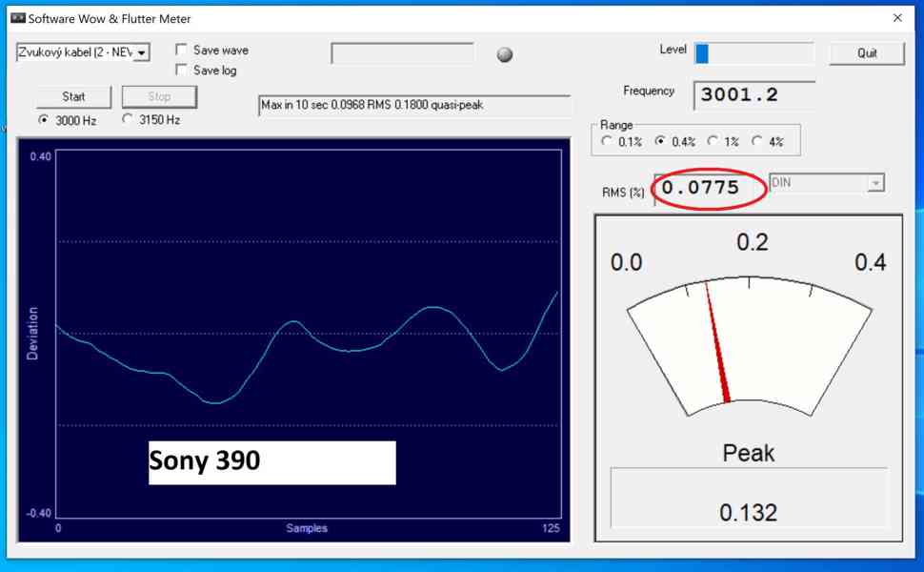This screenshot has width=924, height=572.
Task: Close the Wow & Flutter Meter window
Action: click(x=896, y=18)
